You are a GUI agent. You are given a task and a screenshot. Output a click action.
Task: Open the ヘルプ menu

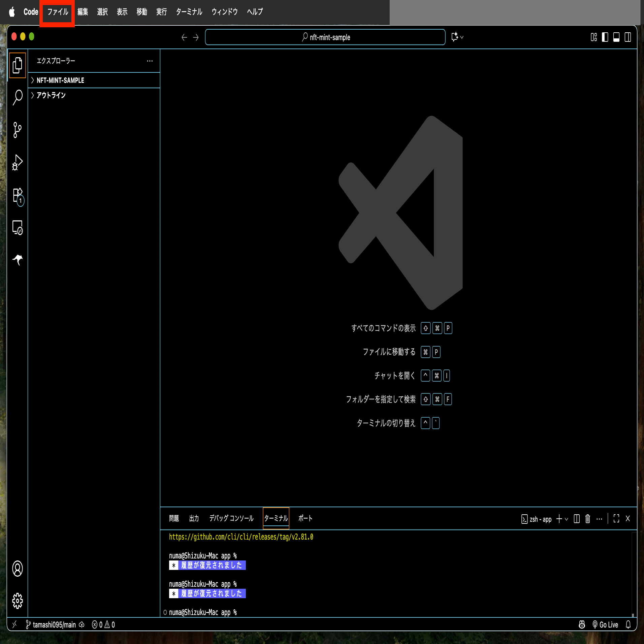[x=255, y=12]
